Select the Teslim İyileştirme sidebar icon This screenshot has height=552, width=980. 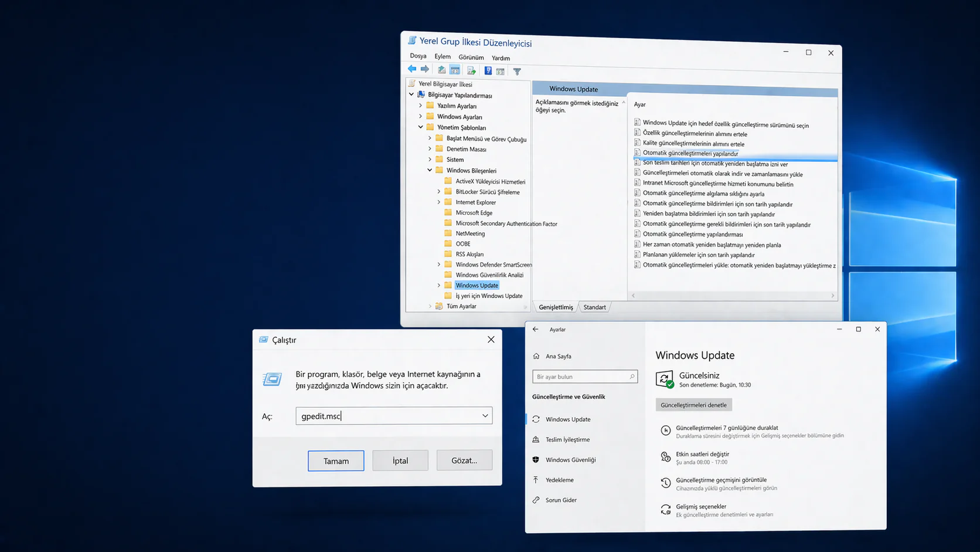(x=536, y=439)
